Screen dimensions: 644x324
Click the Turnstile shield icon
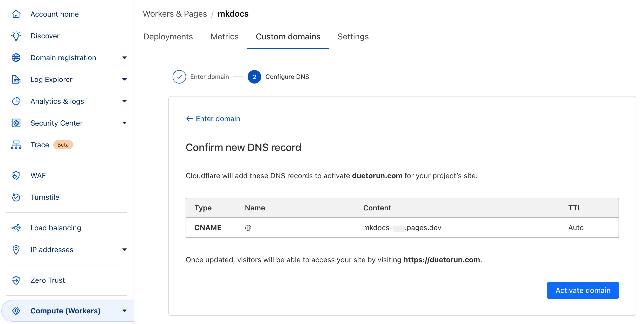(16, 197)
